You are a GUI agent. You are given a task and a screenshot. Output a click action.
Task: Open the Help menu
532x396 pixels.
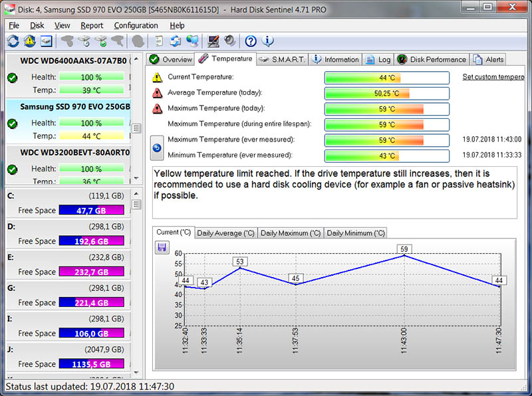(177, 25)
